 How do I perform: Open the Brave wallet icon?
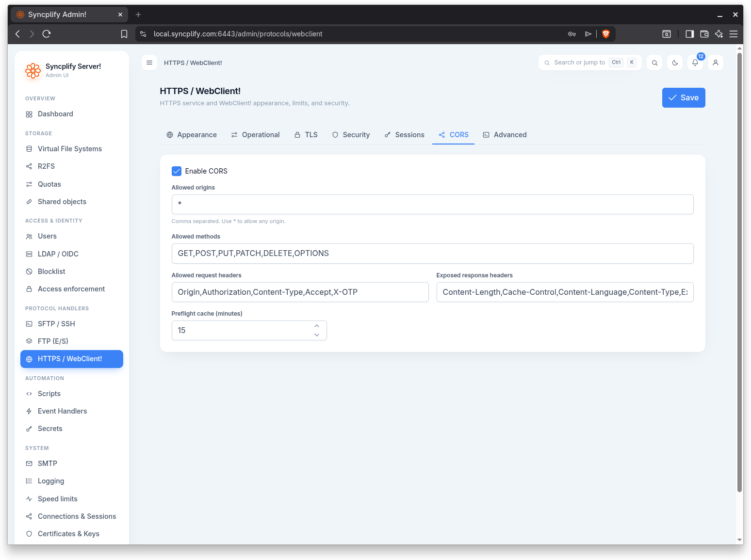(704, 34)
